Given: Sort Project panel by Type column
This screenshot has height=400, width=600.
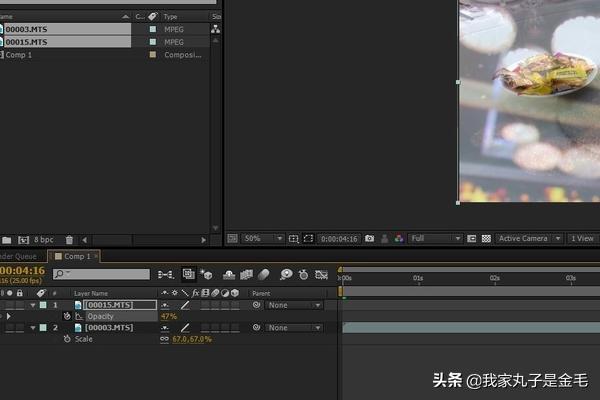Looking at the screenshot, I should pos(170,17).
